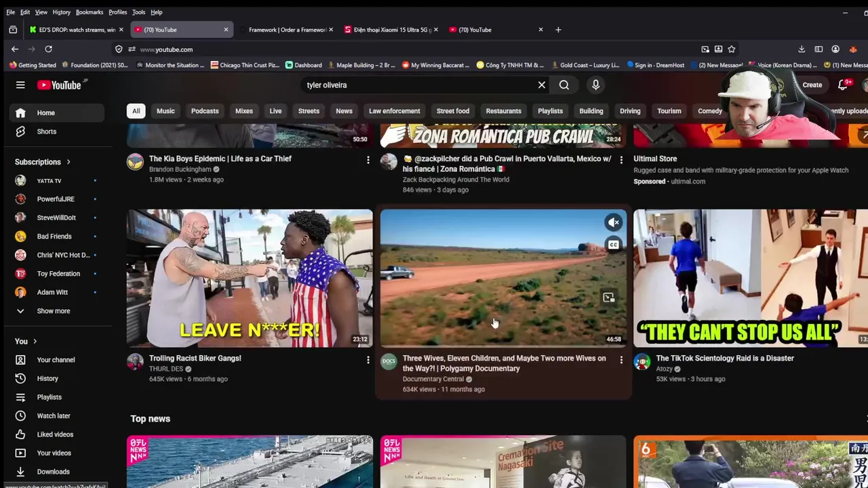The height and width of the screenshot is (488, 868).
Task: Click the YouTube search input field
Action: pos(417,85)
